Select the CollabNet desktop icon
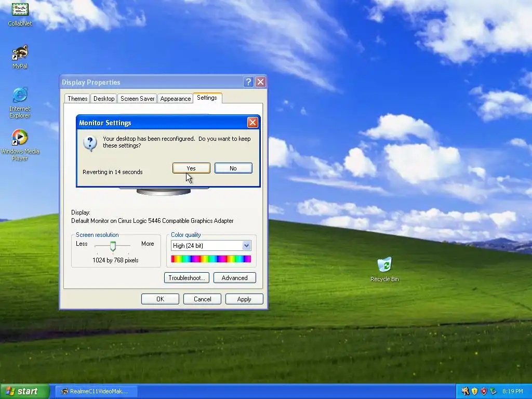Image resolution: width=532 pixels, height=399 pixels. (20, 14)
